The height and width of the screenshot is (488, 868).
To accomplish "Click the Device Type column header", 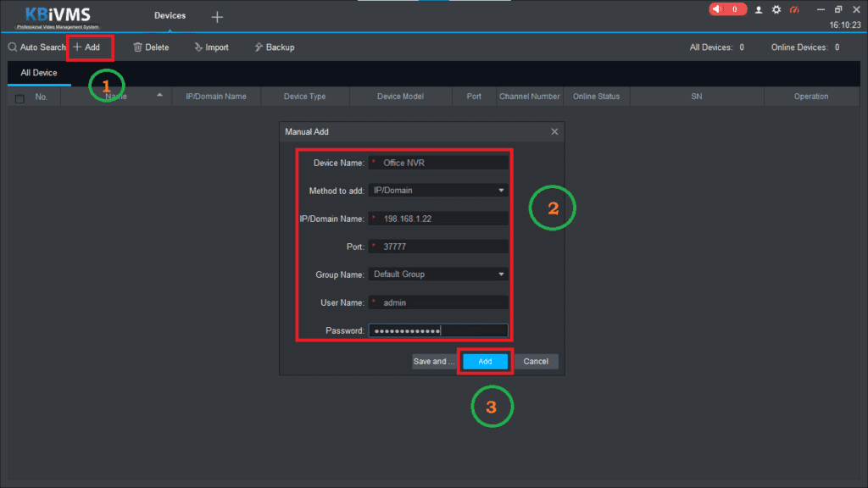I will click(304, 97).
